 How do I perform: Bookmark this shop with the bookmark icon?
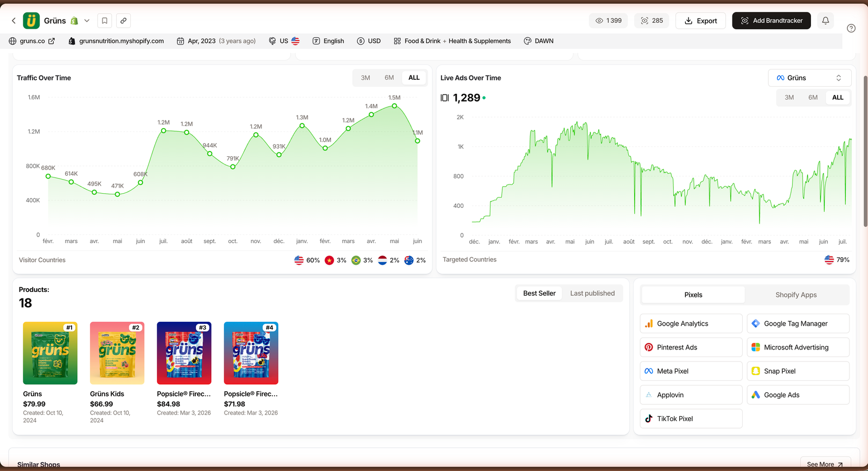(x=105, y=21)
